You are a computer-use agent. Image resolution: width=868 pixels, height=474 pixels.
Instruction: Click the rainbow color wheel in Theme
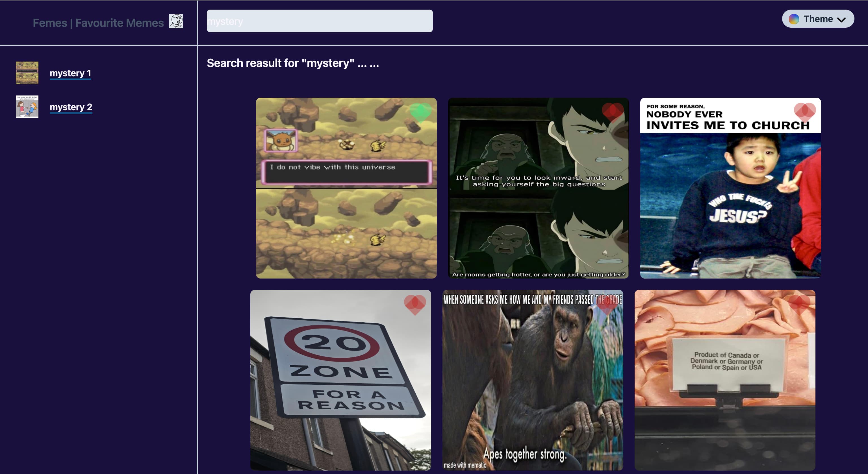click(794, 19)
